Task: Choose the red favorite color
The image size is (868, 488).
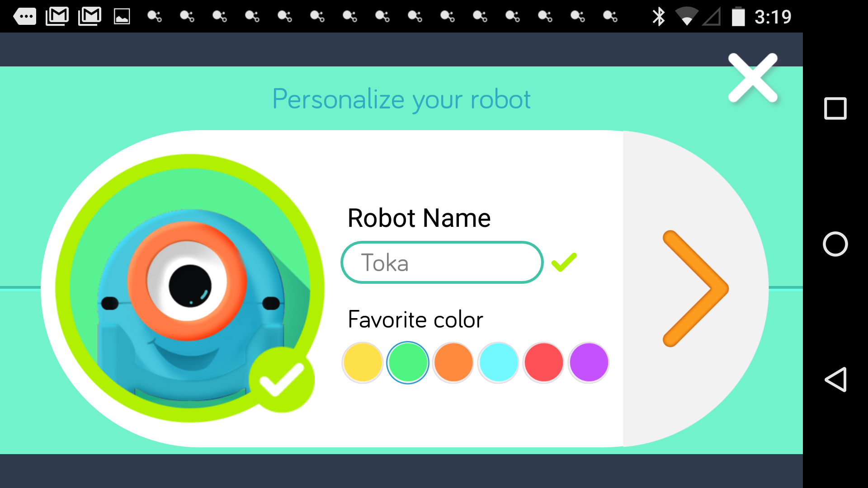Action: coord(543,362)
